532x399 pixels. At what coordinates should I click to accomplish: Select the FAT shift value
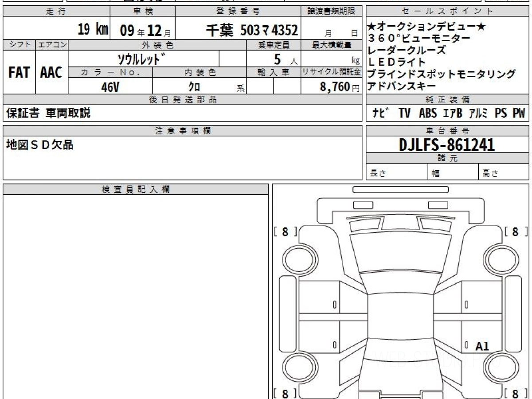click(x=19, y=72)
